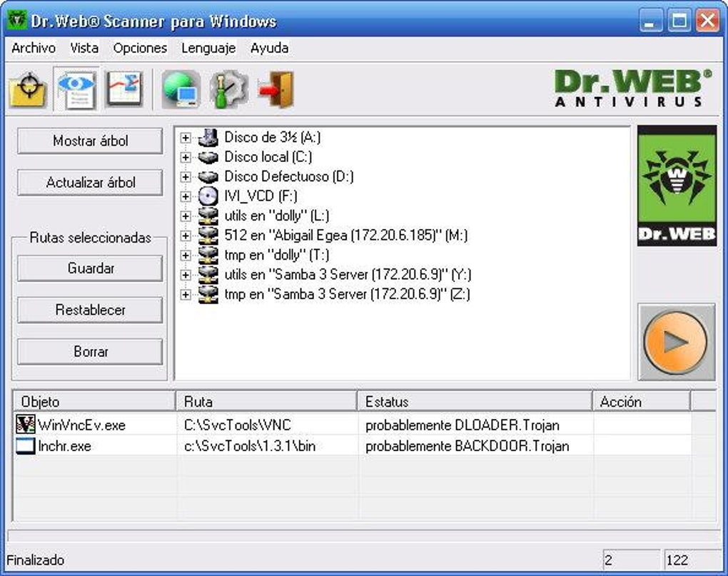This screenshot has height=576, width=728.
Task: Click the lnchr.exe file icon
Action: click(x=26, y=445)
